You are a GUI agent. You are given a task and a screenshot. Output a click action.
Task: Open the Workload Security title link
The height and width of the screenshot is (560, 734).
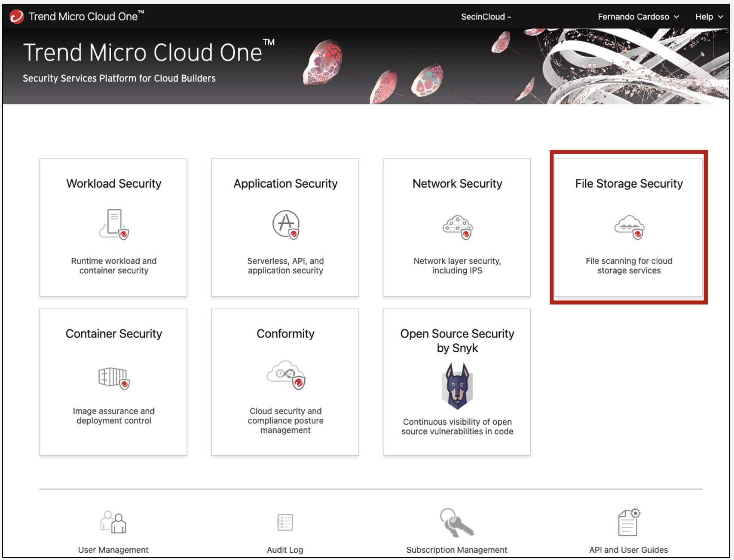coord(114,183)
